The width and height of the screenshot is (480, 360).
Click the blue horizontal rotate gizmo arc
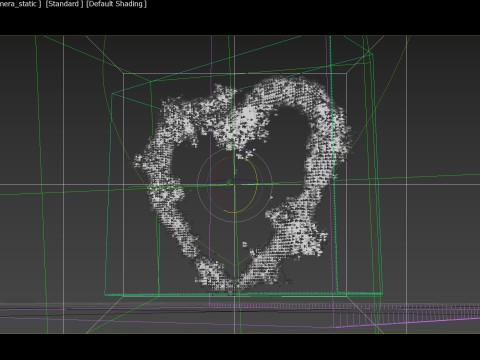pyautogui.click(x=233, y=181)
